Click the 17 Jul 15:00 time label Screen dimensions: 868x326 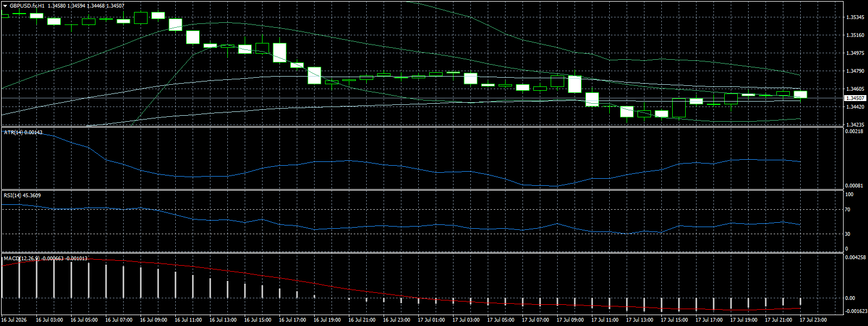coord(674,320)
